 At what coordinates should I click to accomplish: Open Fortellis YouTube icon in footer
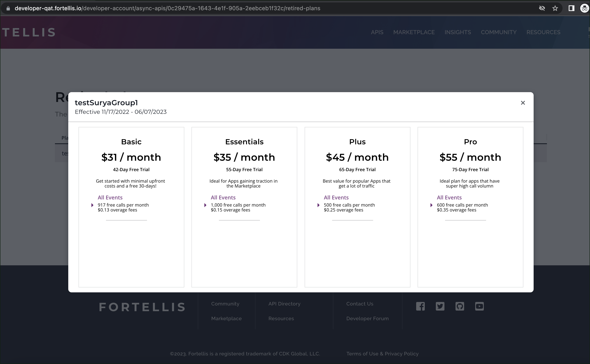click(x=479, y=306)
